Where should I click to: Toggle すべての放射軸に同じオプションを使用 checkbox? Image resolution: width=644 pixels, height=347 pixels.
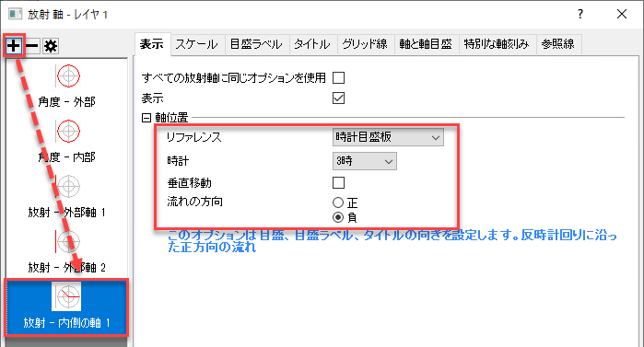(x=338, y=77)
